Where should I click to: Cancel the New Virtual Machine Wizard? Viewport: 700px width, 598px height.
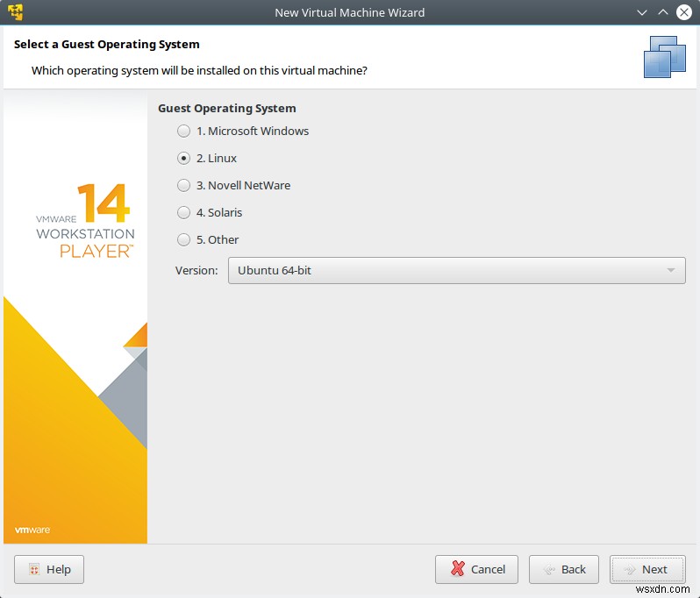pos(477,569)
